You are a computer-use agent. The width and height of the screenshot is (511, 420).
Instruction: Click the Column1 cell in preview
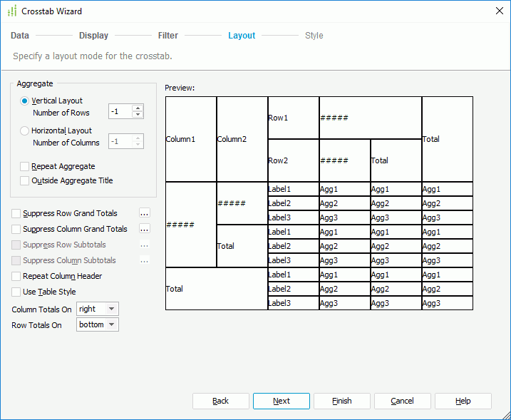click(x=191, y=139)
